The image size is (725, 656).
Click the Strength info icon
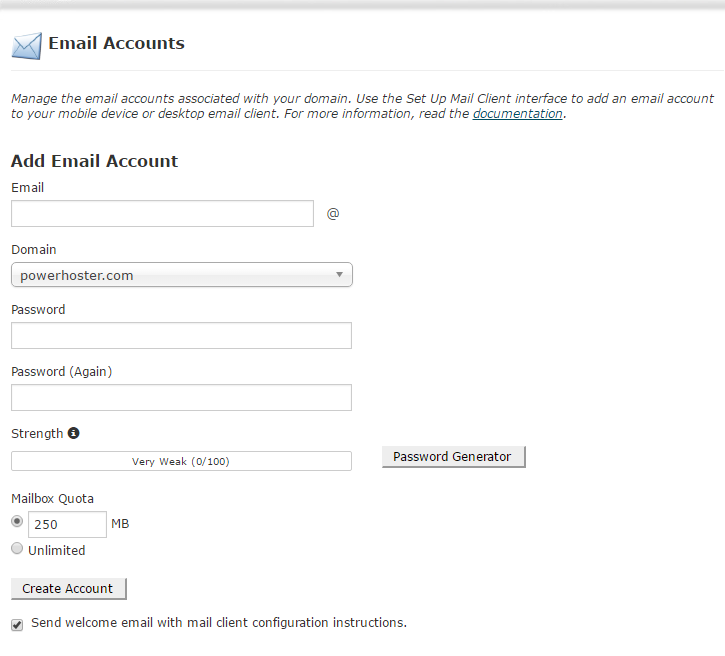(x=73, y=434)
